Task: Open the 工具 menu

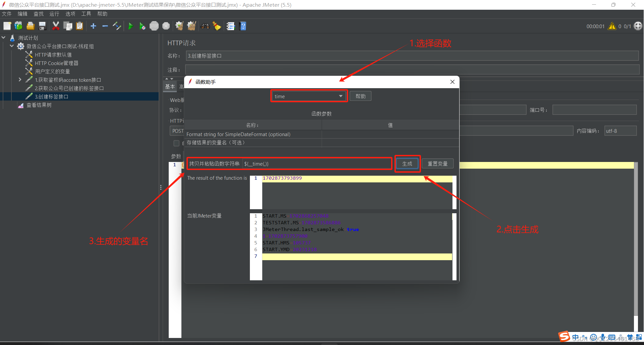Action: (86, 14)
